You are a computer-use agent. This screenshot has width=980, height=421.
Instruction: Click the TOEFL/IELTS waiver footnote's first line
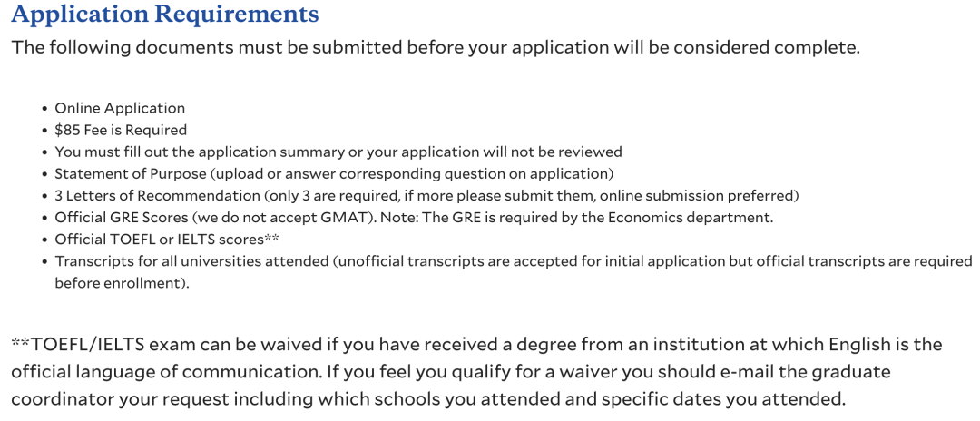point(475,345)
